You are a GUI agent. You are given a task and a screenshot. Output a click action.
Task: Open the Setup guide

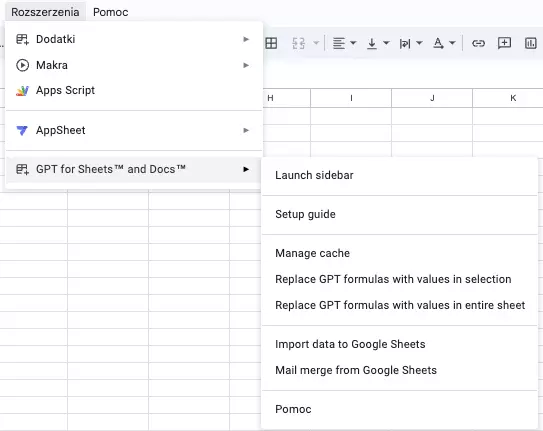pyautogui.click(x=399, y=214)
